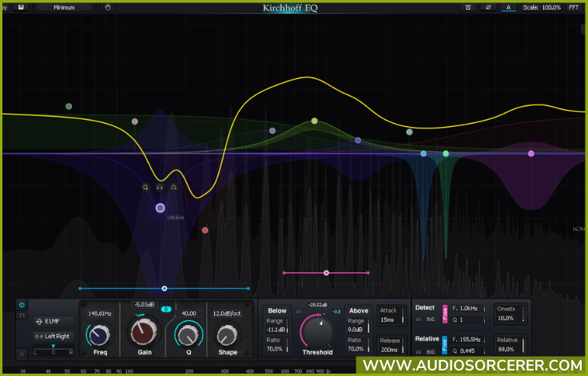This screenshot has height=376, width=588.
Task: Open the E LMF filter type dropdown
Action: (x=54, y=321)
